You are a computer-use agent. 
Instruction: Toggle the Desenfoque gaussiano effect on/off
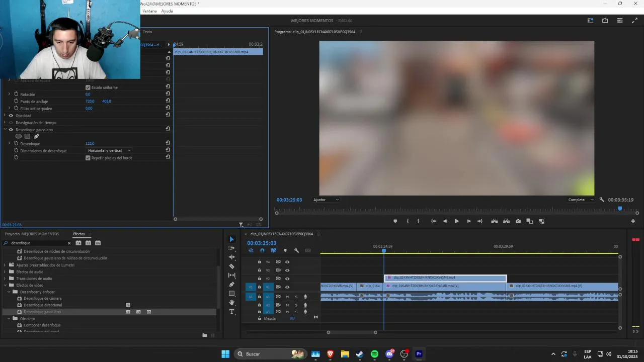11,130
